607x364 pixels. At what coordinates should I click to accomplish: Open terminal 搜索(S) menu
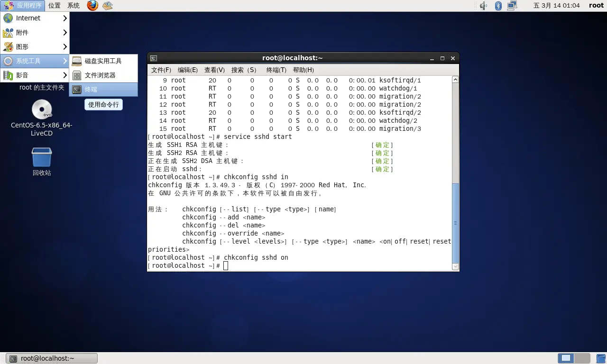(244, 70)
